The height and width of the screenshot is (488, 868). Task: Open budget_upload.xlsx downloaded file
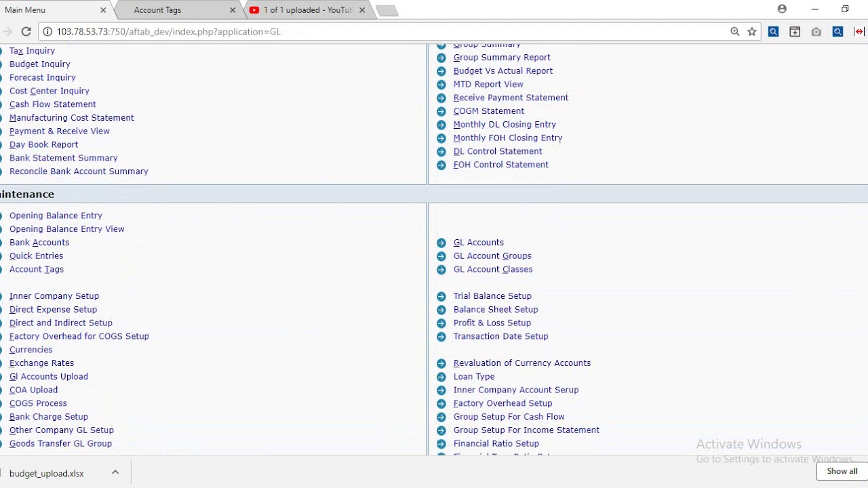(47, 473)
